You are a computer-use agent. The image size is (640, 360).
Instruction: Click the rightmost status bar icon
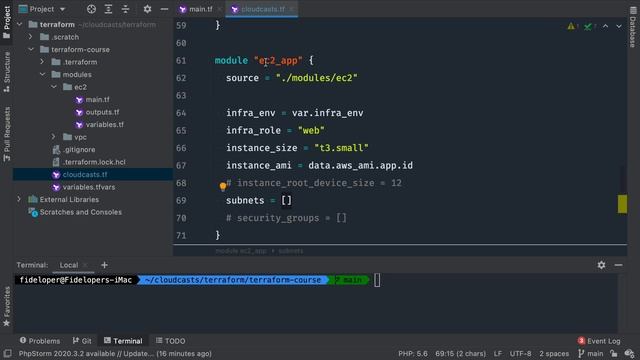[x=629, y=353]
